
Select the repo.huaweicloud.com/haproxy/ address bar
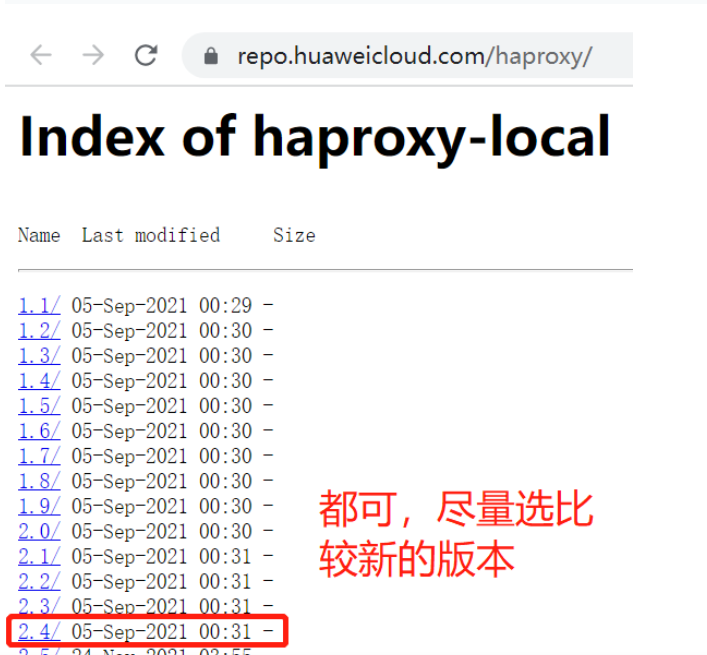pyautogui.click(x=407, y=55)
